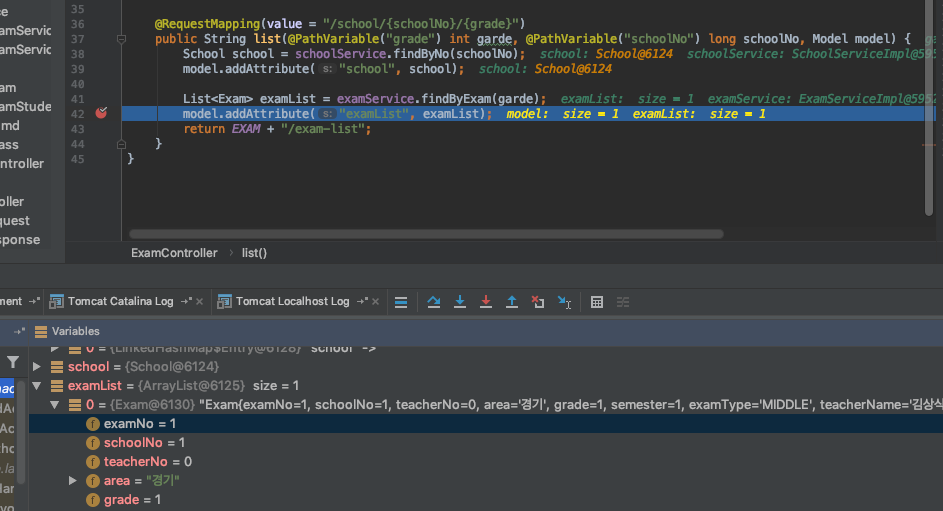Click the Run to Cursor icon

pyautogui.click(x=564, y=302)
